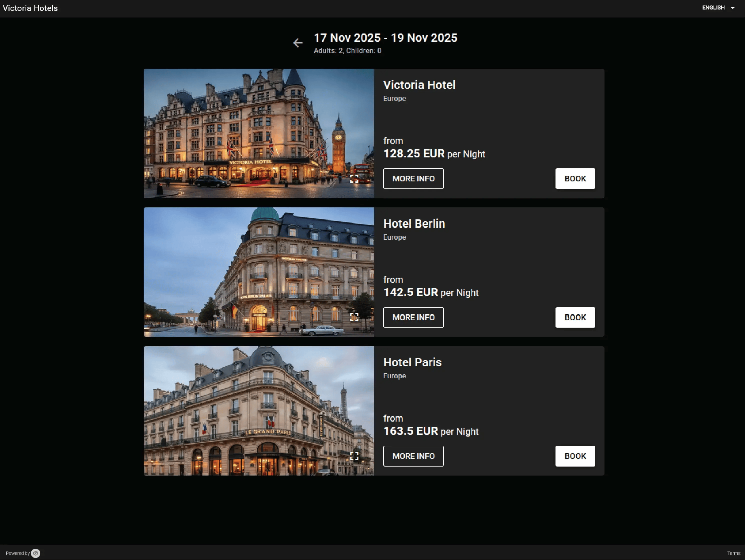Expand the Hotel Berlin photo to fullscreen

(x=354, y=317)
